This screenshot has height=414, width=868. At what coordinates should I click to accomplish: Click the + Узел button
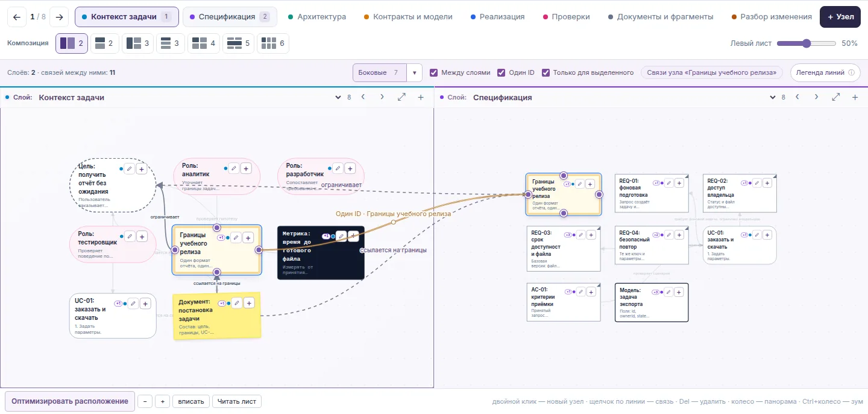tap(840, 17)
